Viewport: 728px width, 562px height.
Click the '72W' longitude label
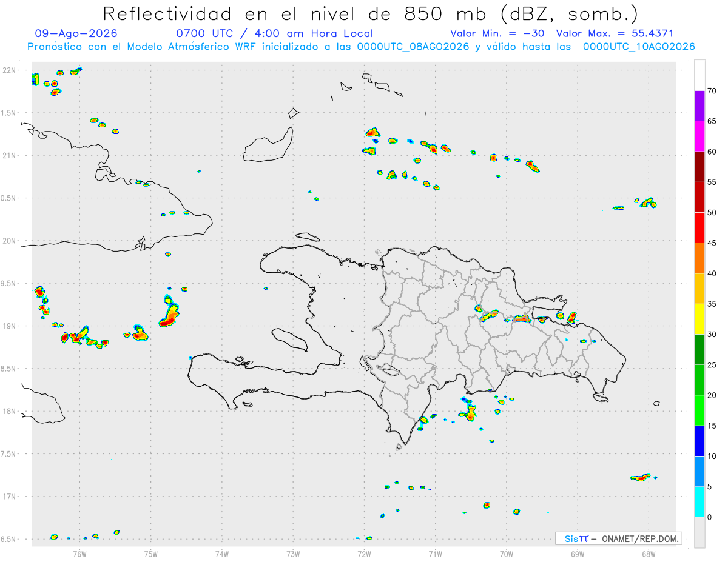tap(364, 554)
